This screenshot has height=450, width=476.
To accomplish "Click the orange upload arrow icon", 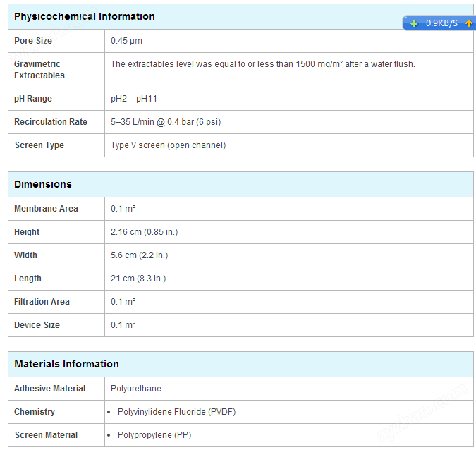I will (x=469, y=23).
